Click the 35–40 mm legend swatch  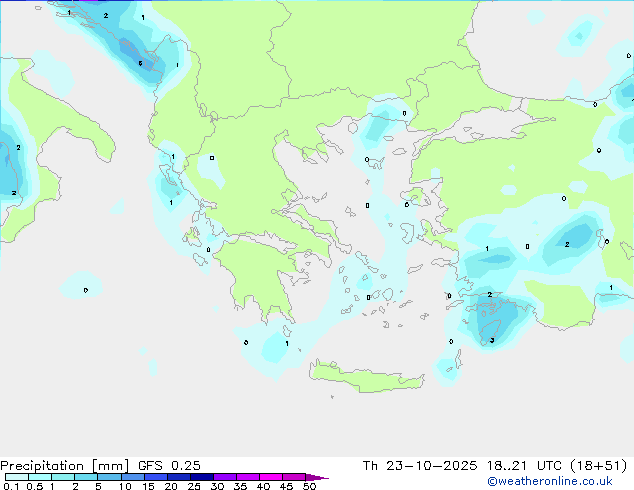[247, 477]
